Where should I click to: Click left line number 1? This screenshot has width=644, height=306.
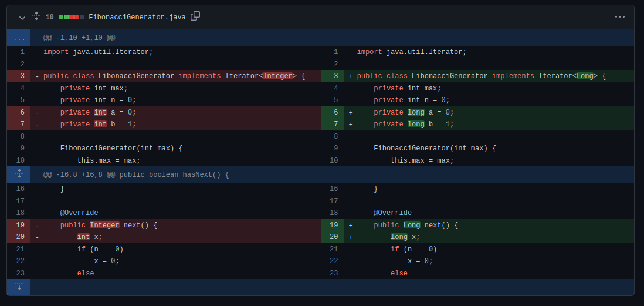tap(22, 52)
